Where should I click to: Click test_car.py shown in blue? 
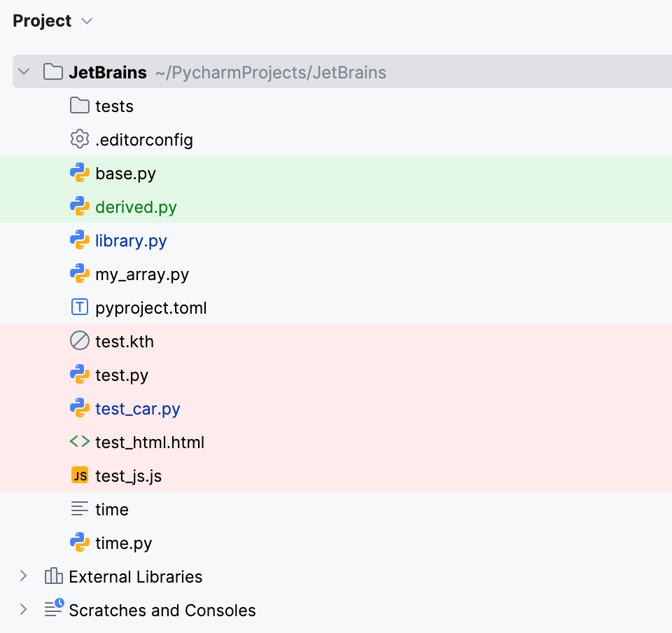(x=137, y=408)
